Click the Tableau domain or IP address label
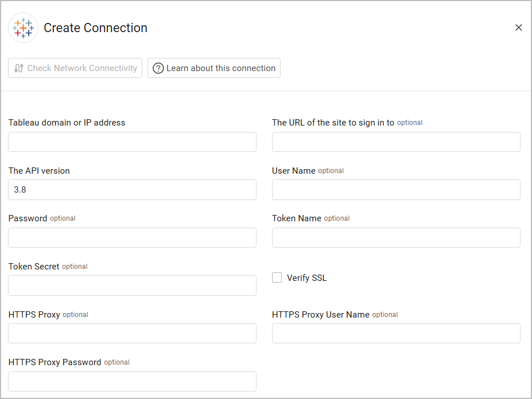The image size is (532, 399). tap(67, 122)
